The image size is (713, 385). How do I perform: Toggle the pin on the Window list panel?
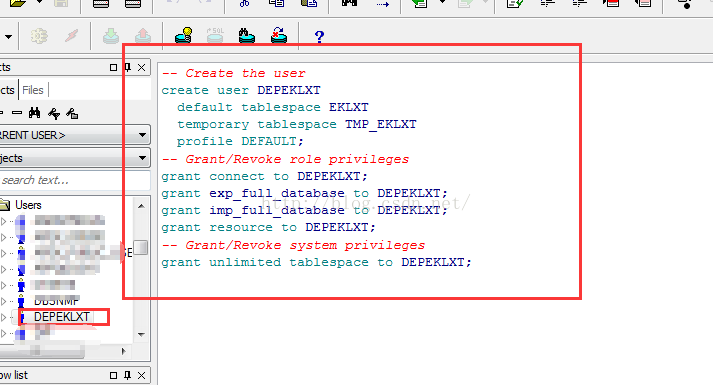pyautogui.click(x=127, y=375)
